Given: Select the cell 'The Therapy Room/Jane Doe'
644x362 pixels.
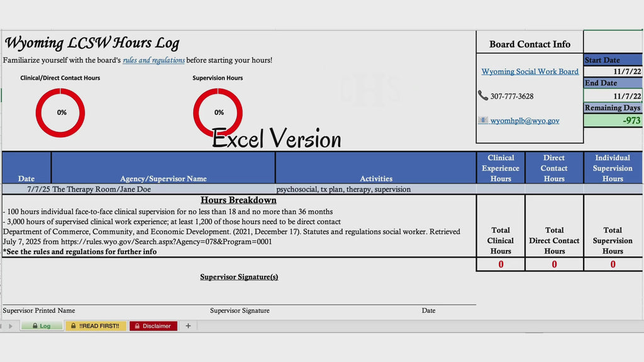Looking at the screenshot, I should point(163,189).
